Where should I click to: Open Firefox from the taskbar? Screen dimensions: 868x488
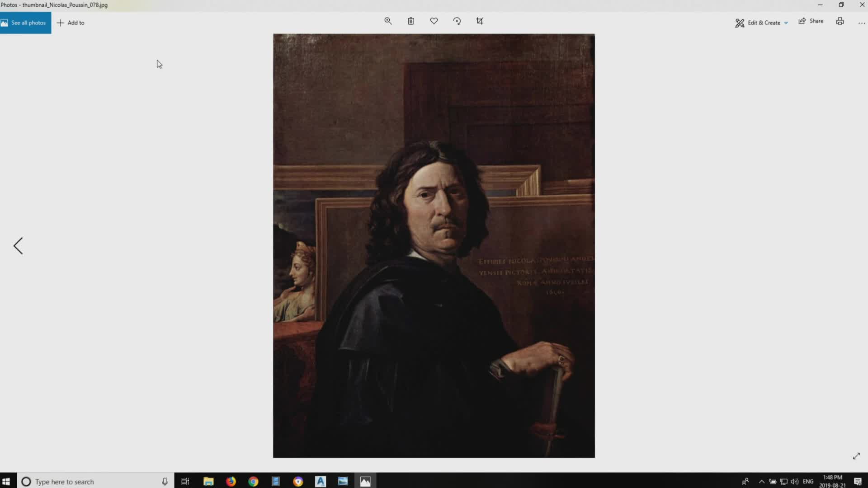pos(231,482)
